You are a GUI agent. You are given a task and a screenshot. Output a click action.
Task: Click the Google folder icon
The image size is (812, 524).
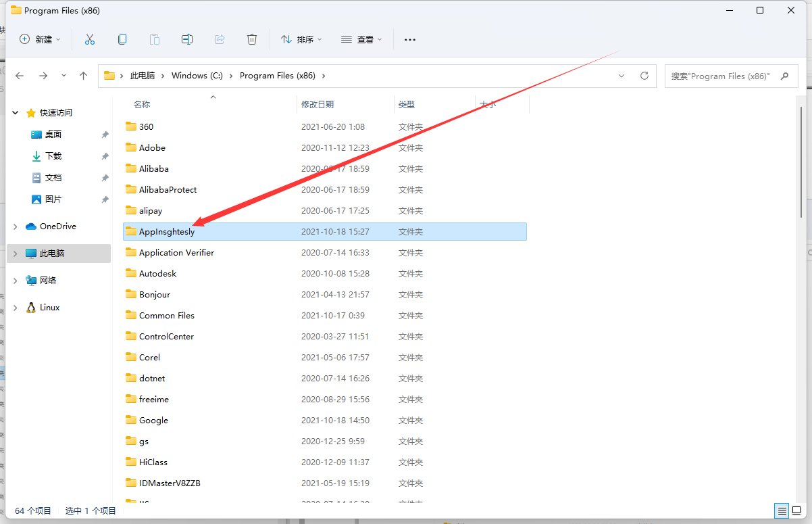tap(131, 420)
